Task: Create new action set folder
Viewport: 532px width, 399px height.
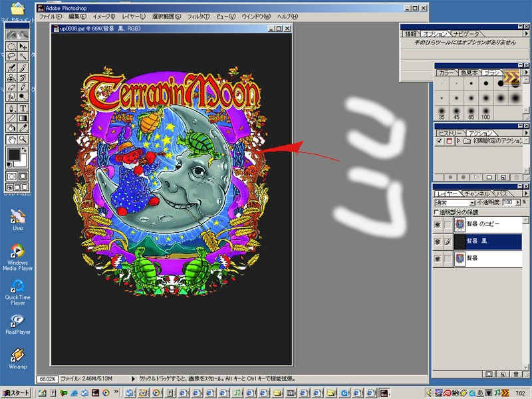Action: coord(489,177)
